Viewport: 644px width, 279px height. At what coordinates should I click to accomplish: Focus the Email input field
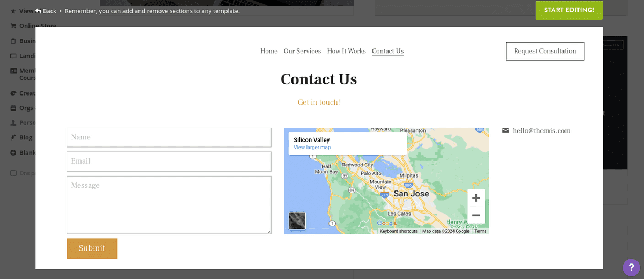[169, 161]
